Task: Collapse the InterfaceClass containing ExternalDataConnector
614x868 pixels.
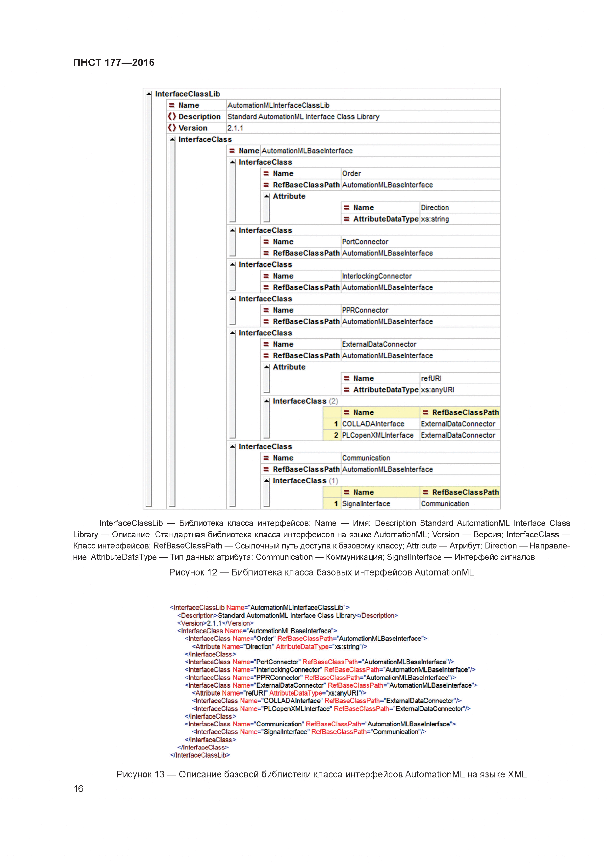Action: (232, 333)
